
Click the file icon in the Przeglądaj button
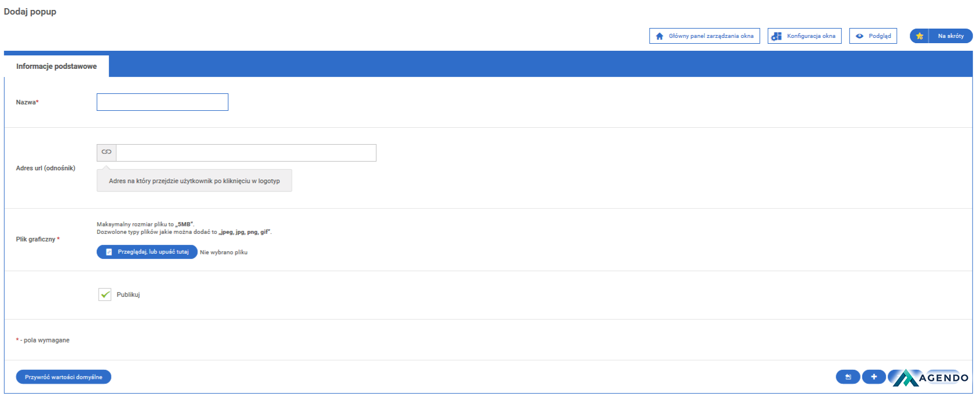[108, 252]
